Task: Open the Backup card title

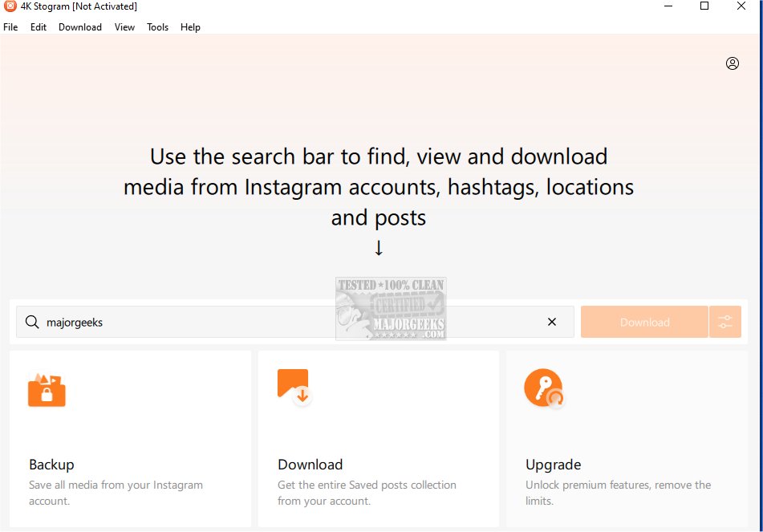Action: click(51, 465)
